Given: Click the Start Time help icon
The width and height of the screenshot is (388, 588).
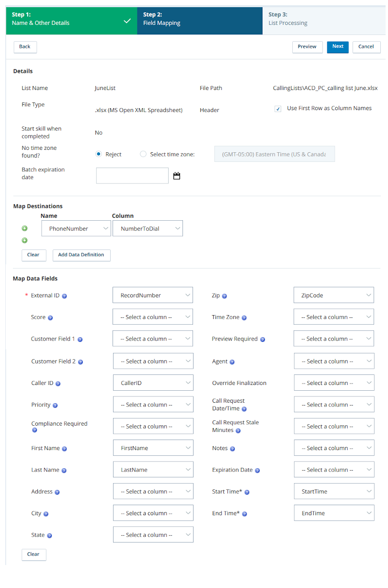Looking at the screenshot, I should [247, 492].
